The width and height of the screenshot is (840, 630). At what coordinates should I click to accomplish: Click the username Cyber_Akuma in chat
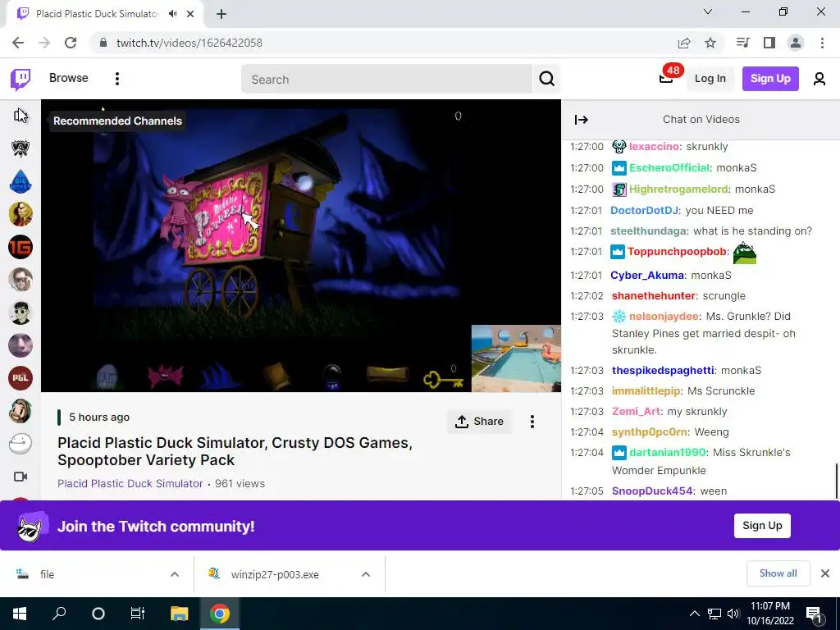pyautogui.click(x=647, y=276)
